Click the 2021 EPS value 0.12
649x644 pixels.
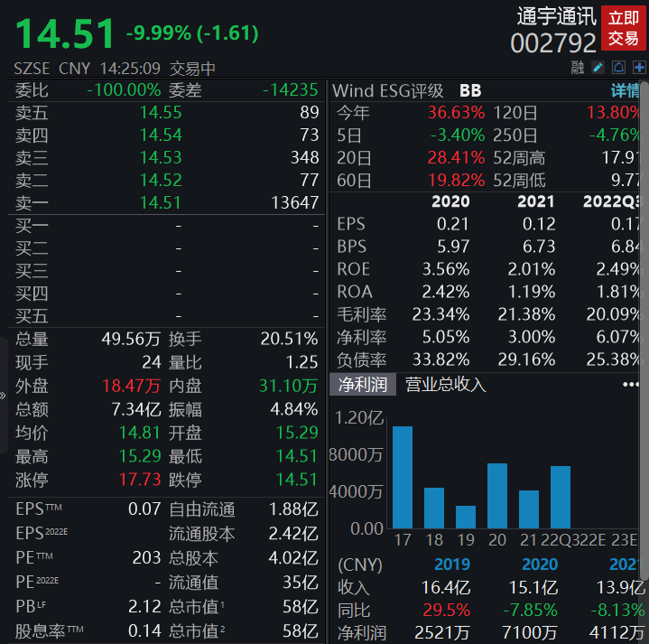click(539, 224)
